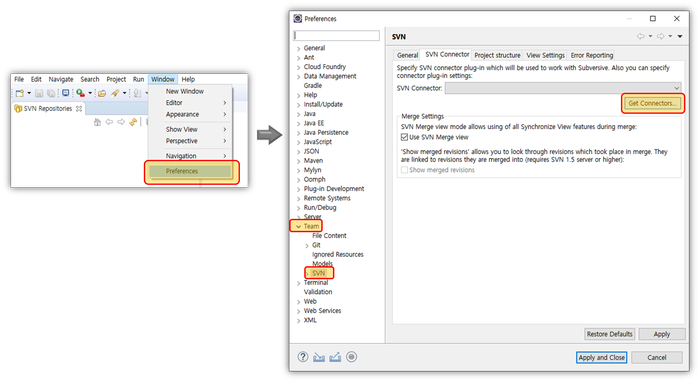Image resolution: width=700 pixels, height=382 pixels.
Task: Switch to the View Settings tab
Action: pos(545,55)
